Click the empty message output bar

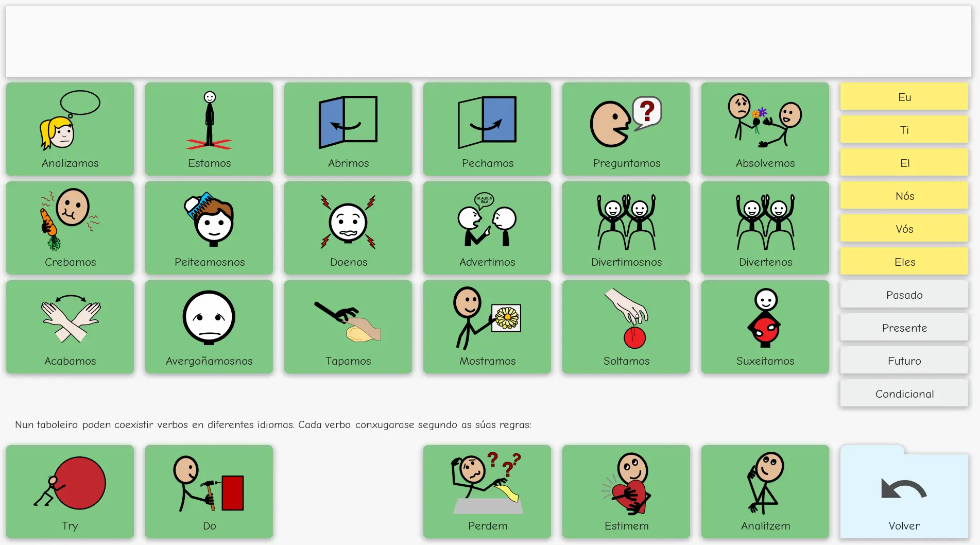tap(489, 41)
